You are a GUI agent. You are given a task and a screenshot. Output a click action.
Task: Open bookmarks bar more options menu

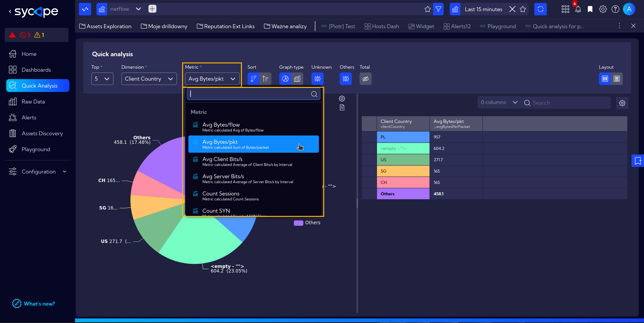pos(619,26)
